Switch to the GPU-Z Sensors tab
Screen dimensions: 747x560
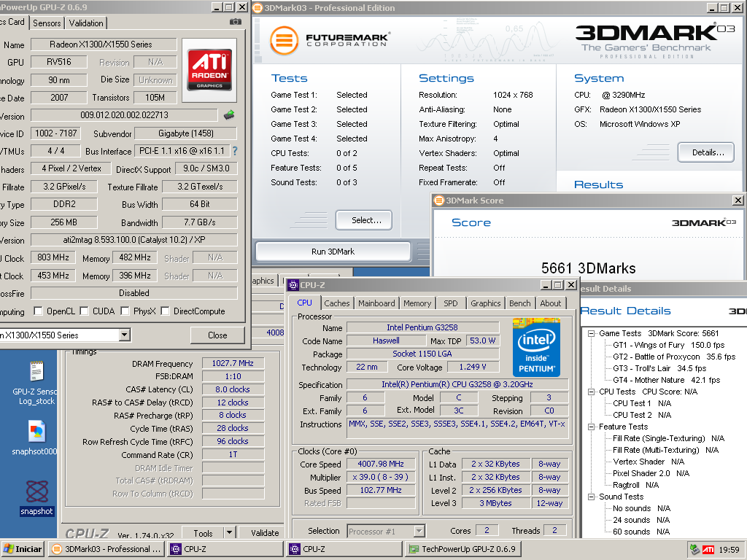click(x=47, y=23)
